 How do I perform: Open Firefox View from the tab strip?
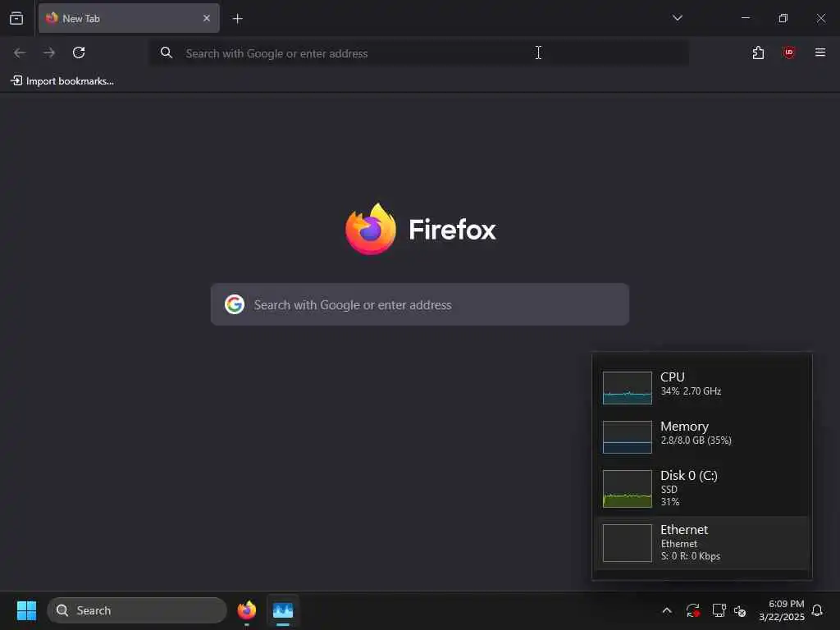tap(16, 18)
